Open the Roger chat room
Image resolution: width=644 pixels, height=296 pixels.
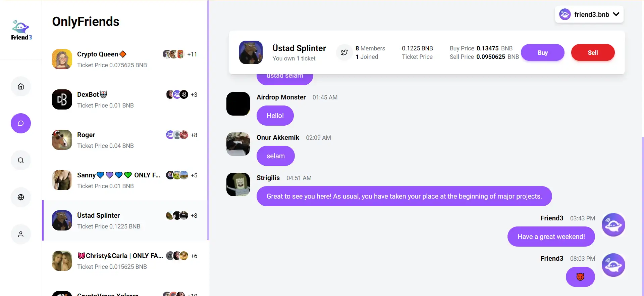tap(125, 140)
